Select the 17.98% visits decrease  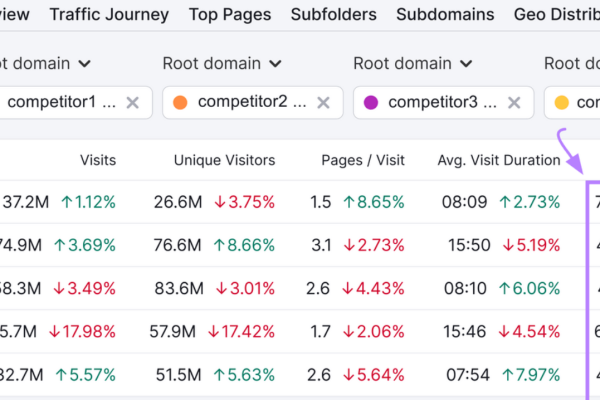(x=82, y=332)
